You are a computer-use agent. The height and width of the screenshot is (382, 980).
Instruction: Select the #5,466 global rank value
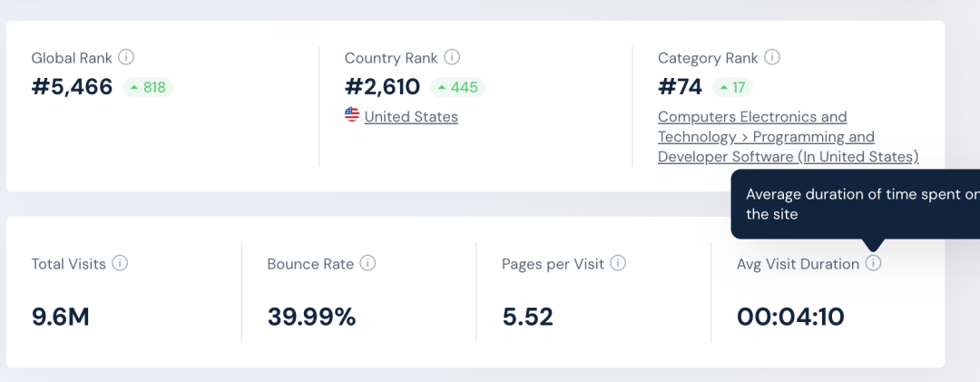72,87
